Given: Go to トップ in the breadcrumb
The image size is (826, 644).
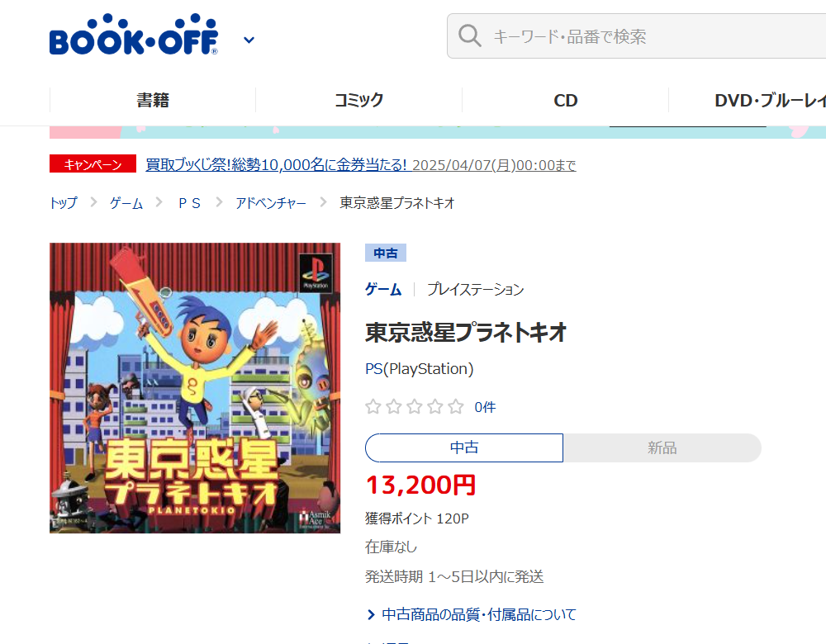Looking at the screenshot, I should point(64,203).
